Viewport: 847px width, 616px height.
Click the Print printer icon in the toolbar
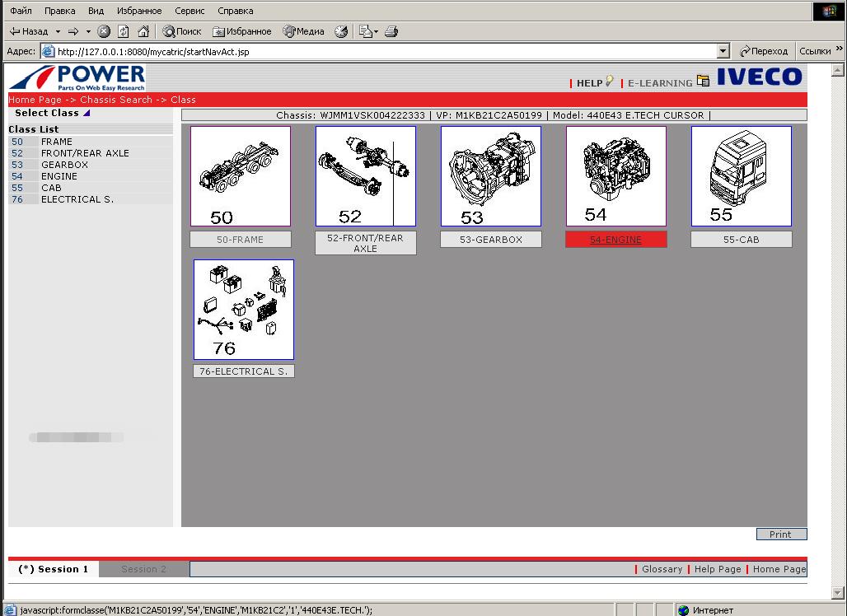click(x=391, y=31)
